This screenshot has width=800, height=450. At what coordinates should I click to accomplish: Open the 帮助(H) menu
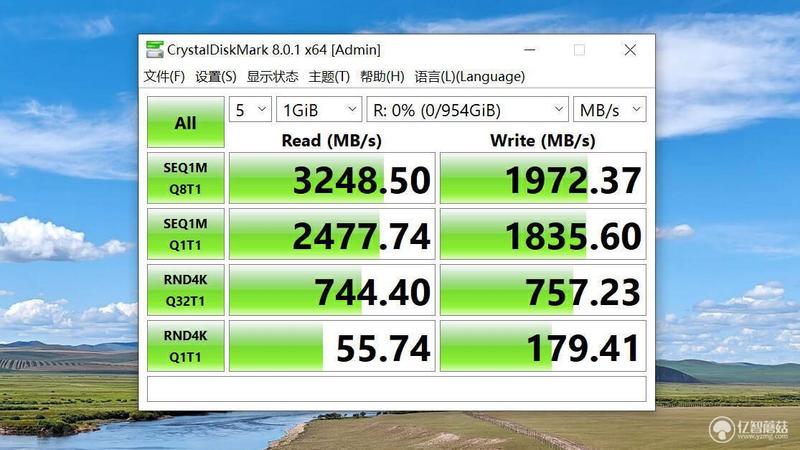click(382, 77)
